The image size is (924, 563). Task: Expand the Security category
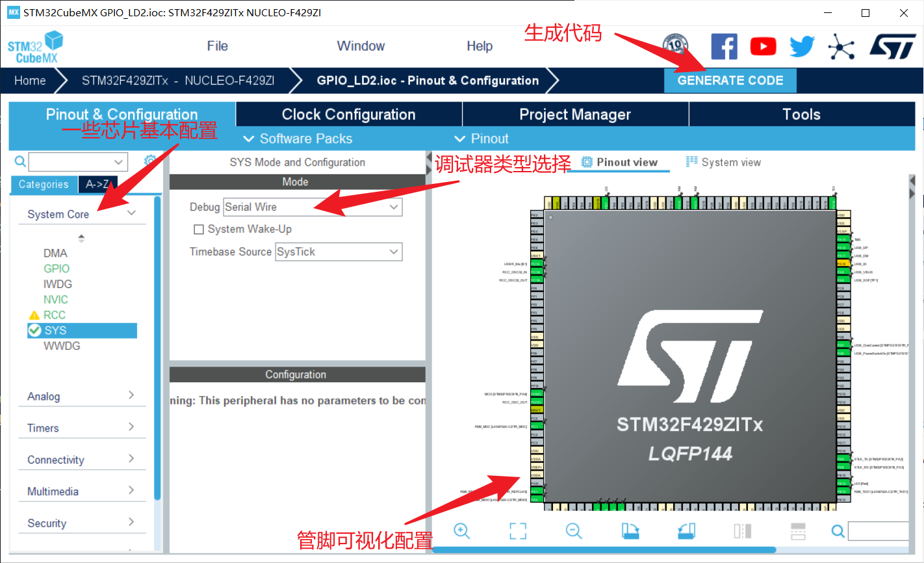82,523
